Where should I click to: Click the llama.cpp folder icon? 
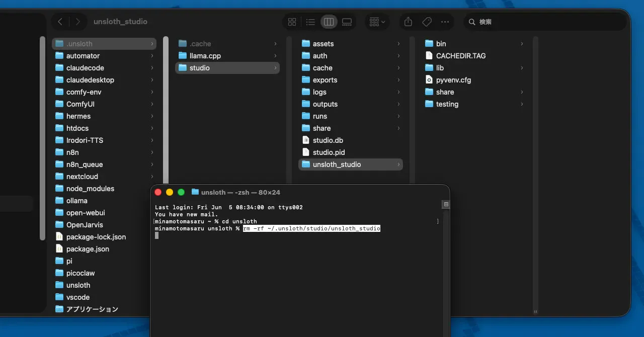click(183, 56)
